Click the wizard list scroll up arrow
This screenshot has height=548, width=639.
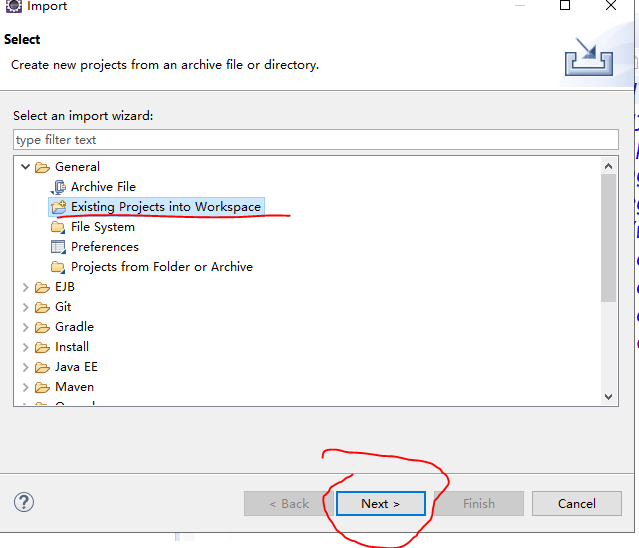pos(608,166)
